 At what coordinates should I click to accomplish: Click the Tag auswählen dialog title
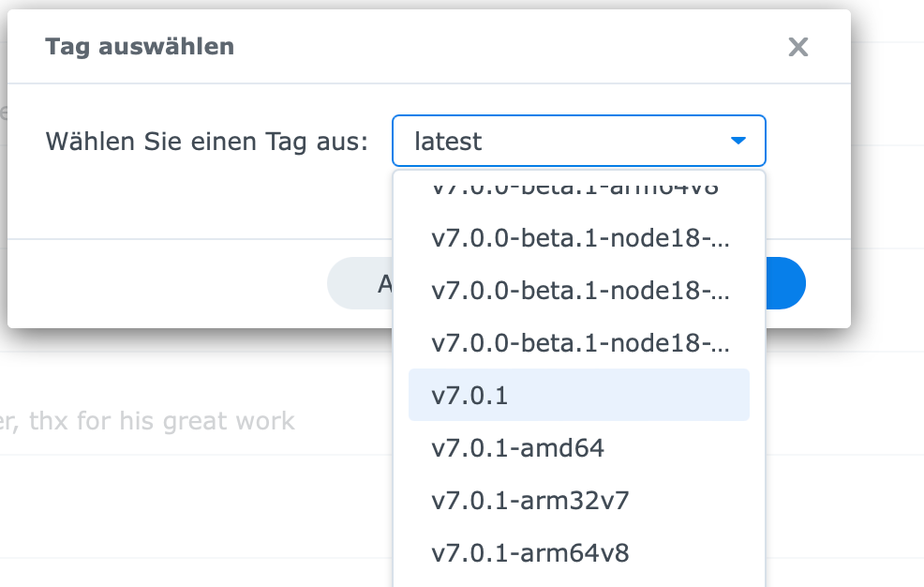tap(140, 46)
